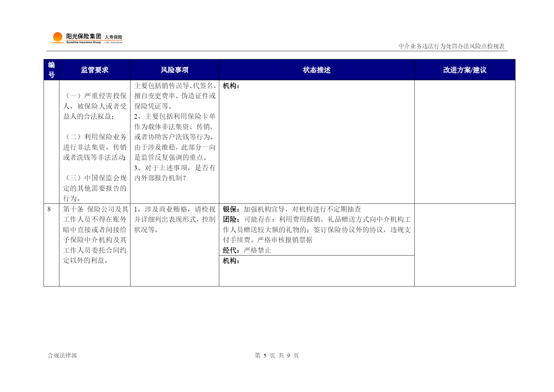Image resolution: width=554 pixels, height=392 pixels.
Task: Click the 经代： 严格禁止 line
Action: pyautogui.click(x=247, y=250)
